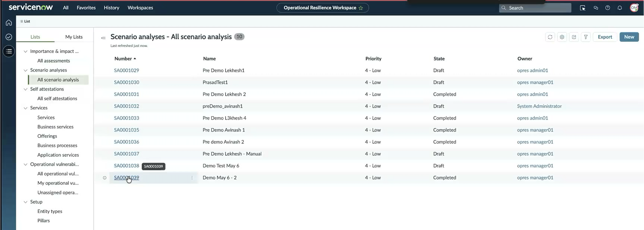644x230 pixels.
Task: Select All operational vul... list
Action: point(58,174)
